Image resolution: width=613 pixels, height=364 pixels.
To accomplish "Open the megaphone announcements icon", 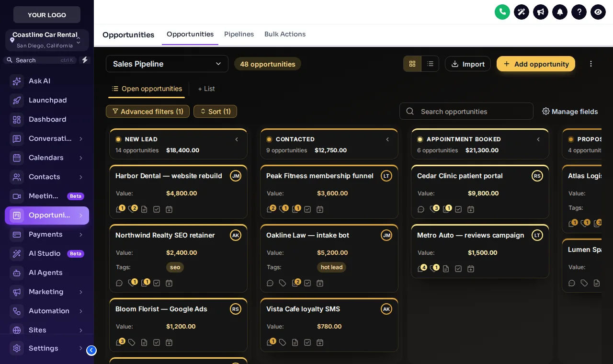I will [541, 12].
